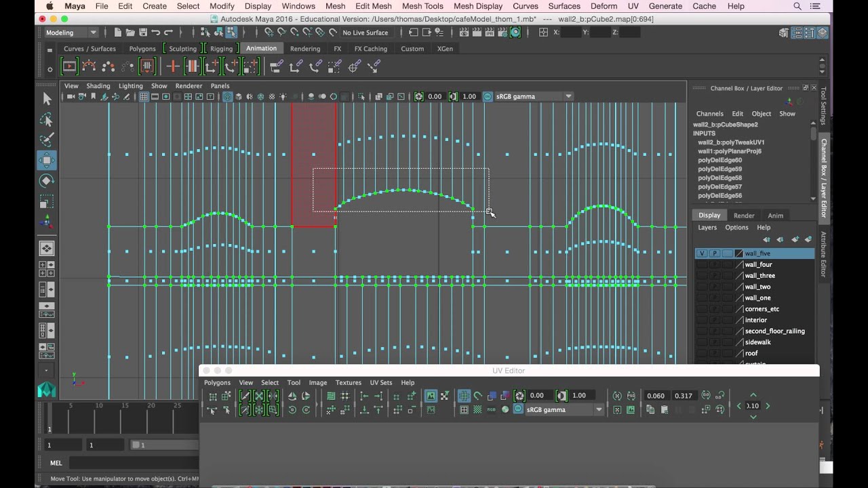This screenshot has width=868, height=488.
Task: Click create layer from selected icon
Action: pyautogui.click(x=808, y=239)
